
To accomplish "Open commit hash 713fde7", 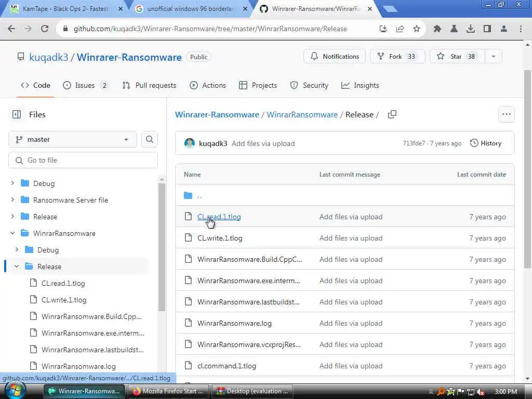I will [x=414, y=143].
